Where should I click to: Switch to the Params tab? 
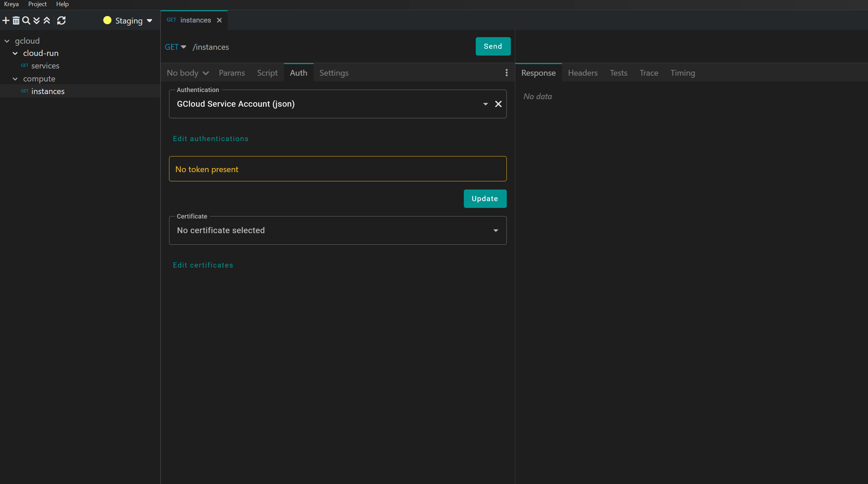click(232, 73)
